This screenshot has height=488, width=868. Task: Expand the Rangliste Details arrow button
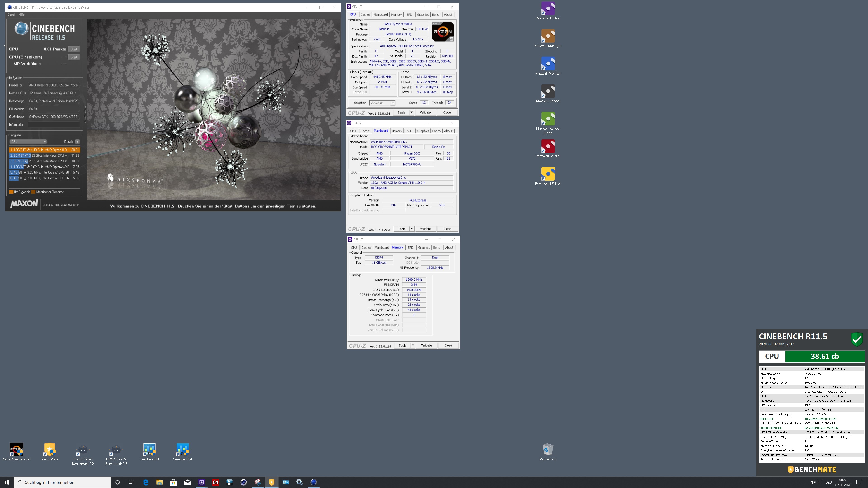(x=78, y=142)
